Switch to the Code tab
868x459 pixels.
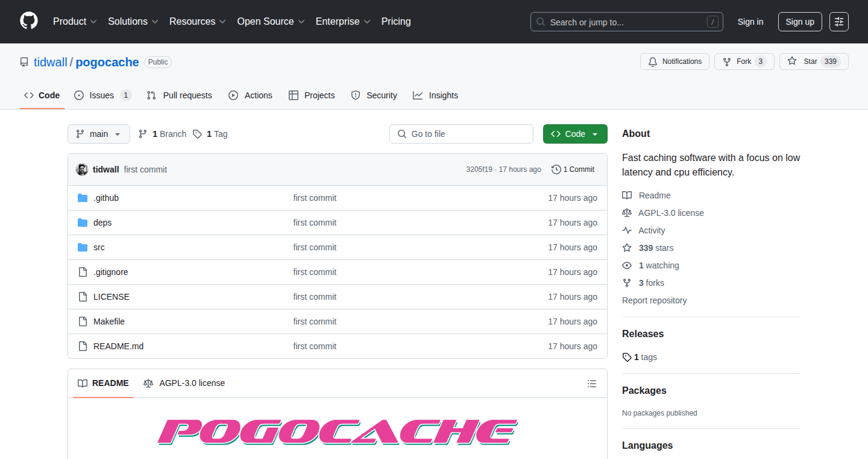(x=42, y=95)
